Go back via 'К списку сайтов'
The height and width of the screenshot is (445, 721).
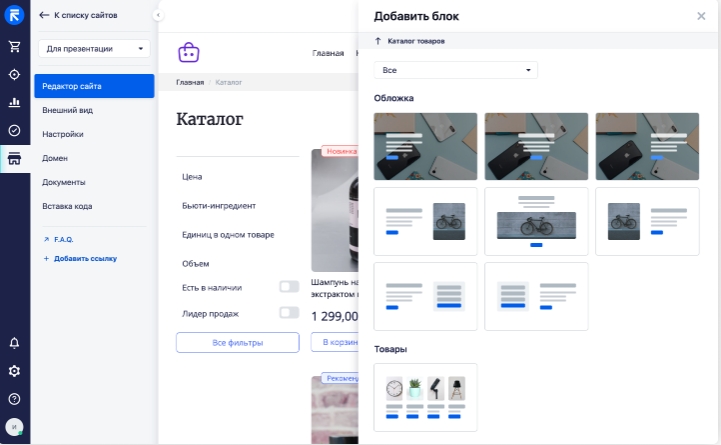(78, 16)
